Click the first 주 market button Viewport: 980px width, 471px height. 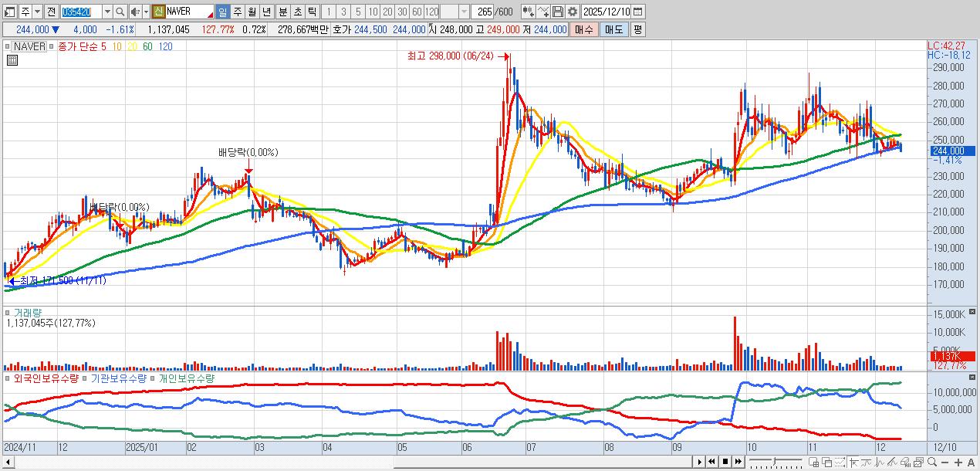pyautogui.click(x=25, y=12)
